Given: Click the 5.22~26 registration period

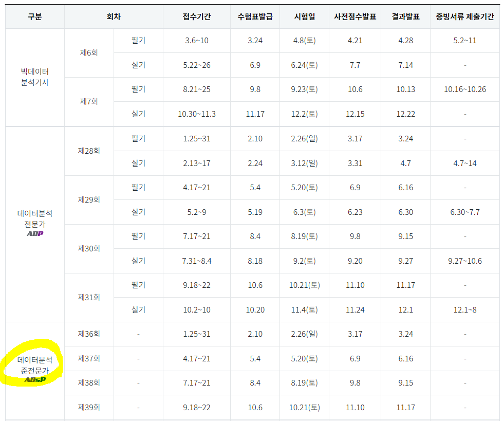Looking at the screenshot, I should coord(197,65).
